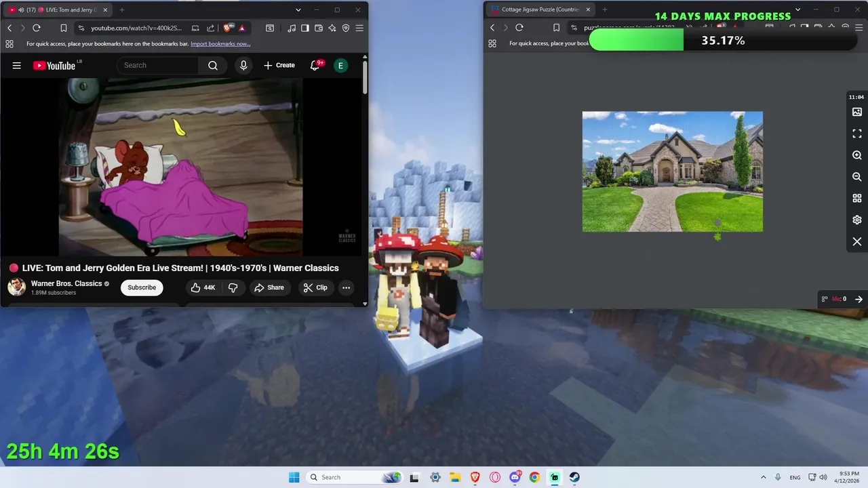Open the YouTube window's Brave main menu

(359, 28)
